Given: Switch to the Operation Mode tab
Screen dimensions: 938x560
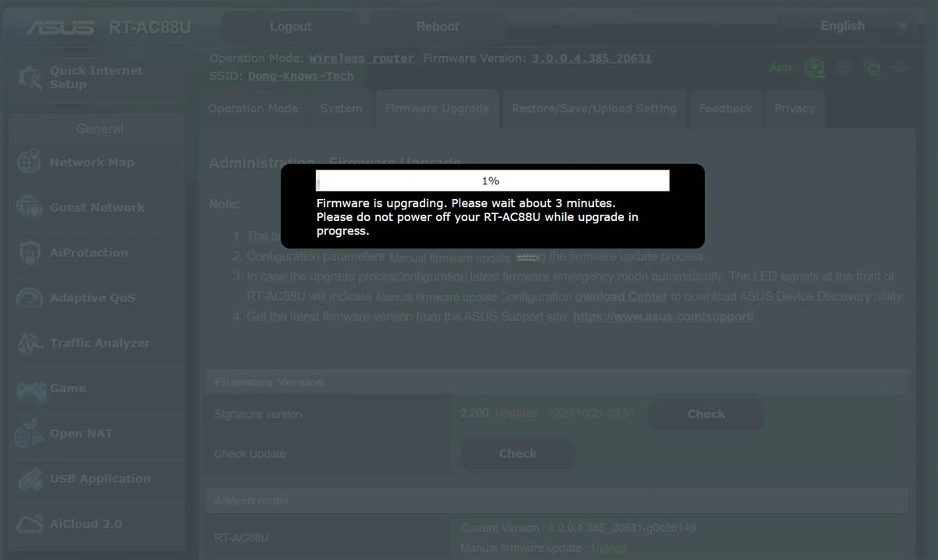Looking at the screenshot, I should pyautogui.click(x=253, y=109).
